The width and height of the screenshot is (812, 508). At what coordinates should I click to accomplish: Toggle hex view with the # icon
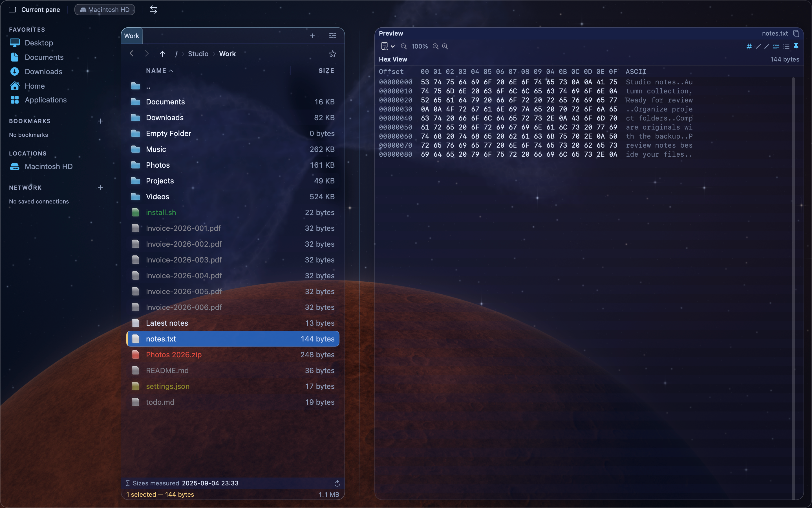(x=749, y=46)
